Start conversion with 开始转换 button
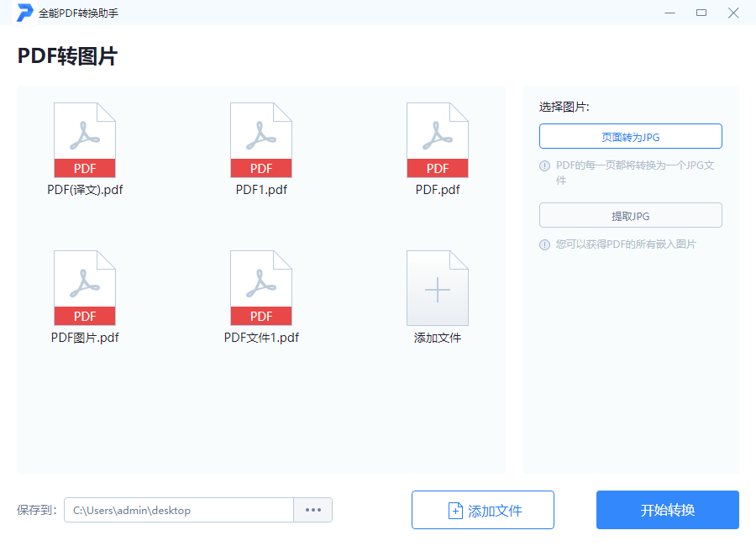 [x=667, y=510]
